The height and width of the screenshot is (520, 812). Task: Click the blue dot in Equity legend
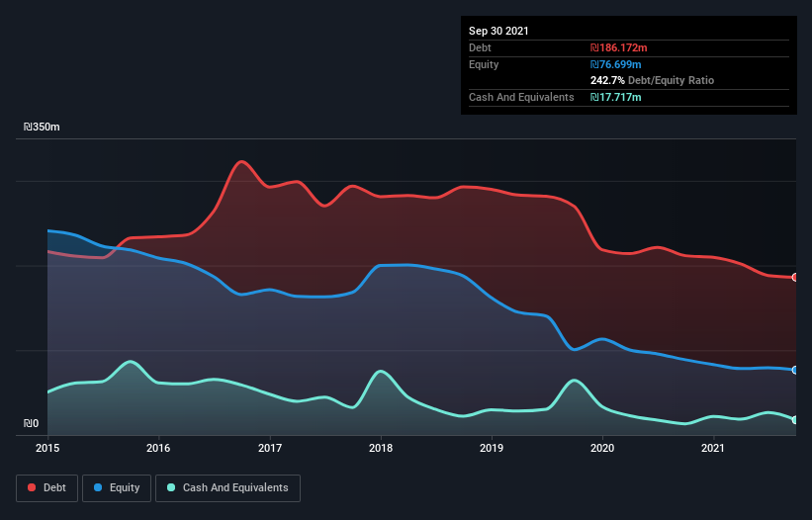[98, 487]
